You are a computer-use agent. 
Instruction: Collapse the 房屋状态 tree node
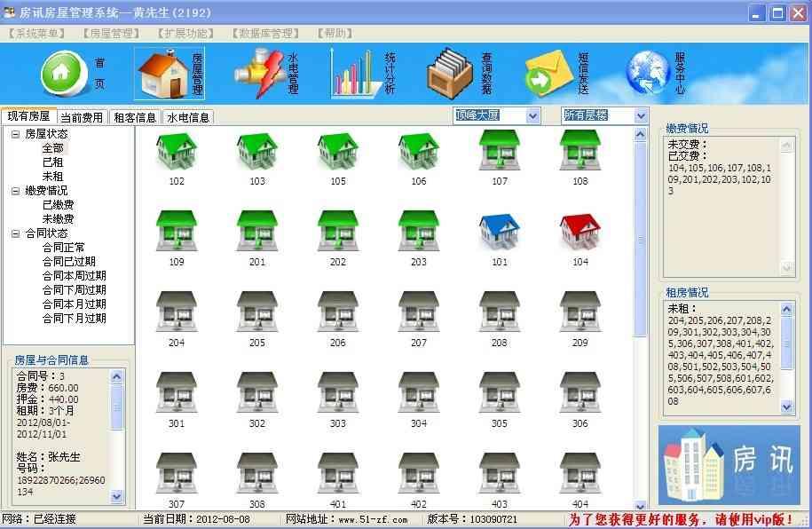tap(16, 134)
